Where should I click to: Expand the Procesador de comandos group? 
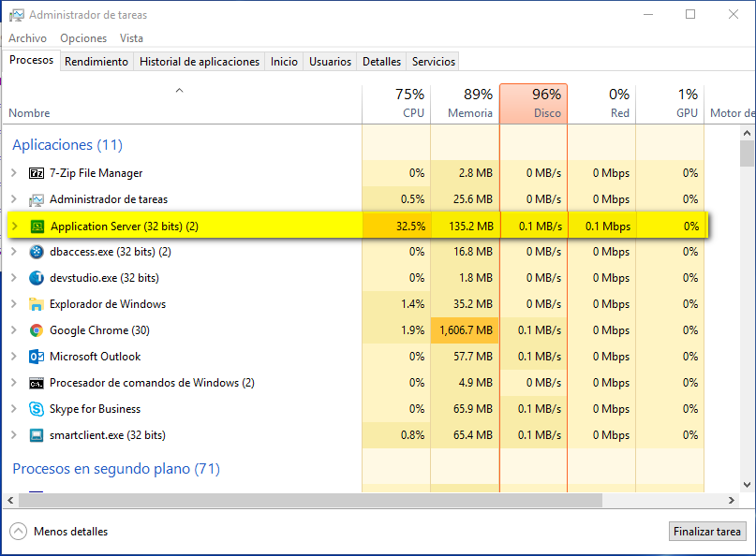14,383
